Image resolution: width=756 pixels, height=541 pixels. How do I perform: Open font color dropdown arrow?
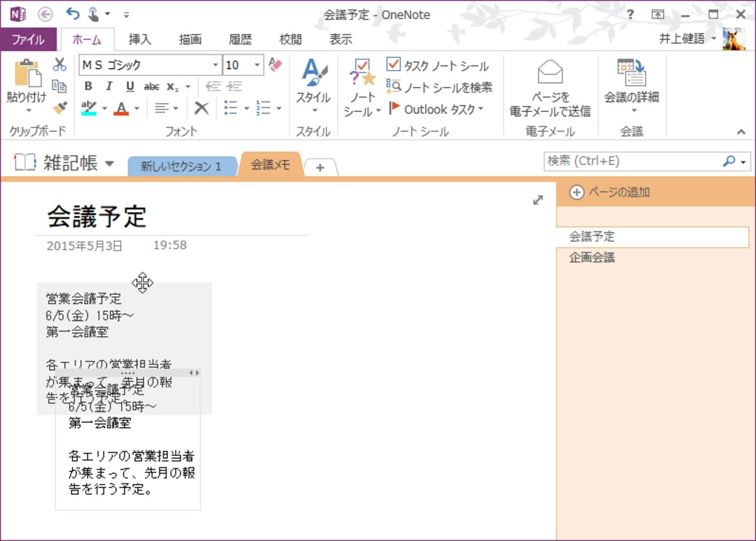[137, 108]
